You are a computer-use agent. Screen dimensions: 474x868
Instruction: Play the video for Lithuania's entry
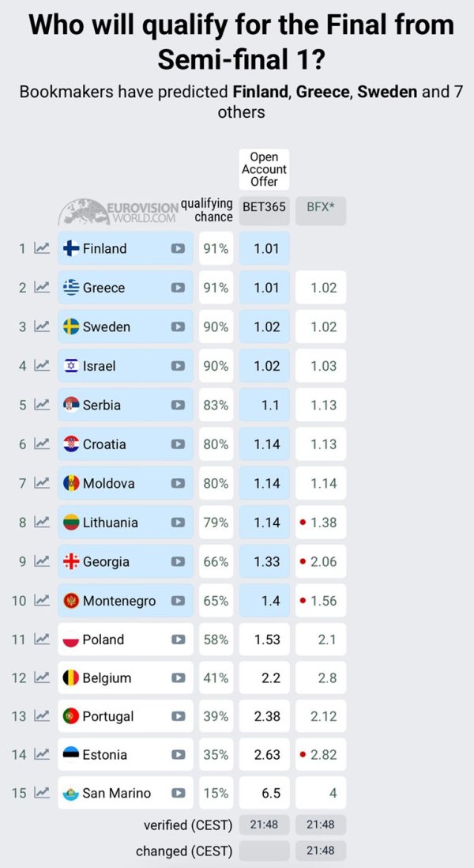click(x=178, y=523)
